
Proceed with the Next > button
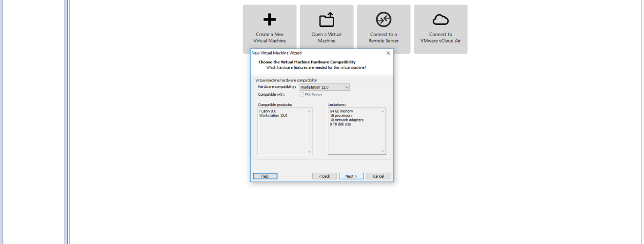(x=351, y=176)
